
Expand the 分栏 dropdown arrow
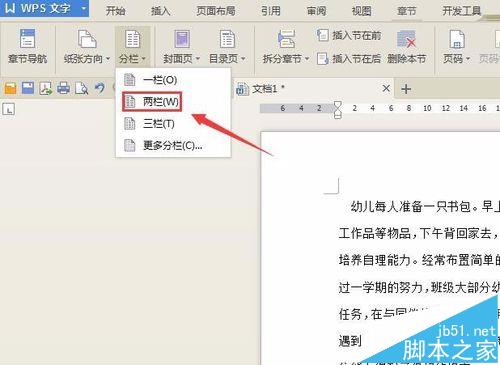(x=144, y=59)
